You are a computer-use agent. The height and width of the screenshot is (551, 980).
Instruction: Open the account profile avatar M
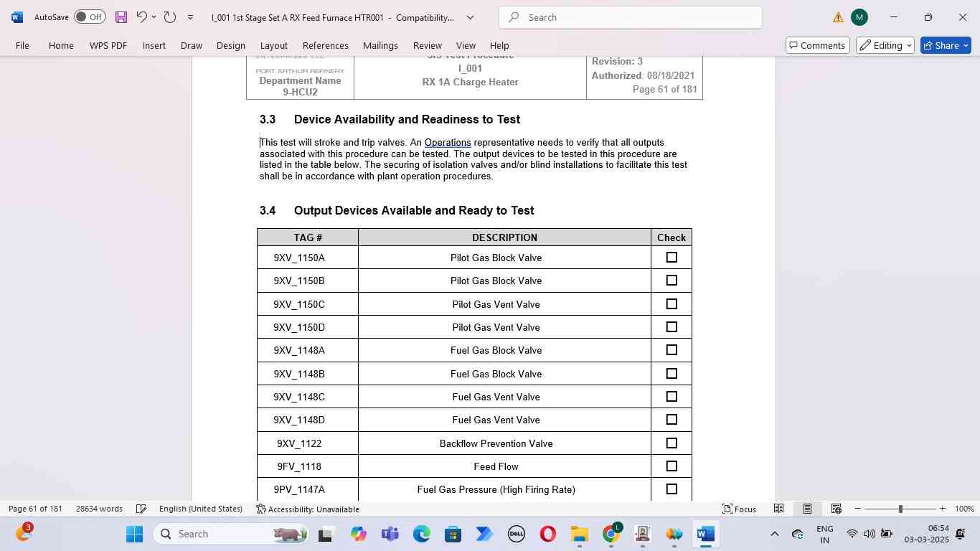coord(859,17)
